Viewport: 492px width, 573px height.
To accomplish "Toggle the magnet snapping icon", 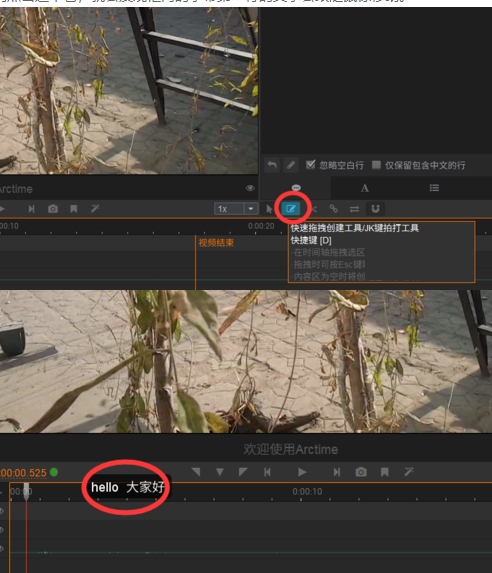I will click(x=375, y=209).
